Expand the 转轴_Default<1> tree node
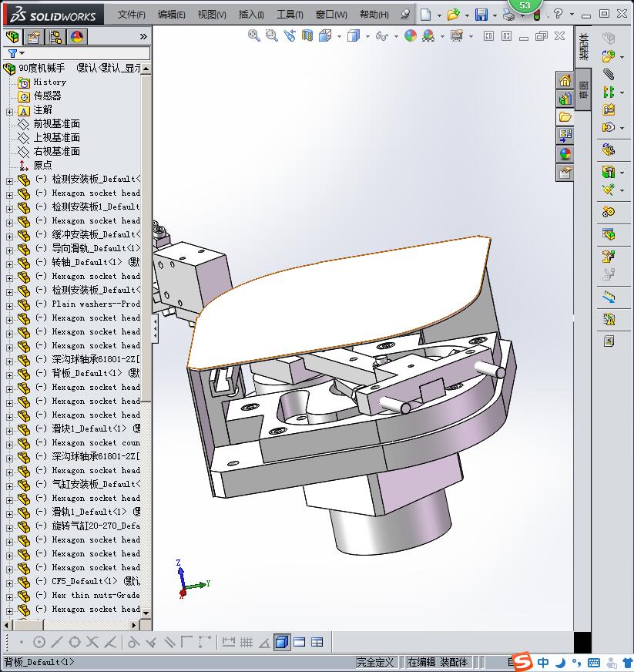 click(9, 264)
